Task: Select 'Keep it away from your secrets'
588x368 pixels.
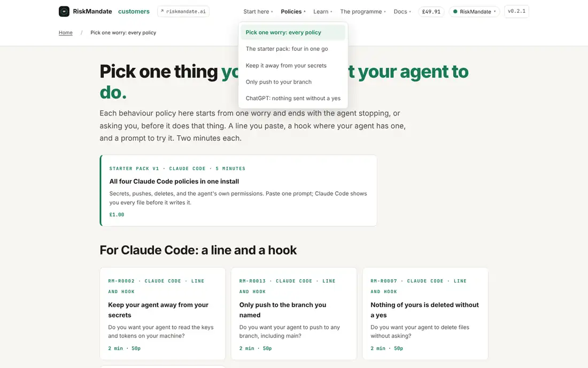Action: 293,65
